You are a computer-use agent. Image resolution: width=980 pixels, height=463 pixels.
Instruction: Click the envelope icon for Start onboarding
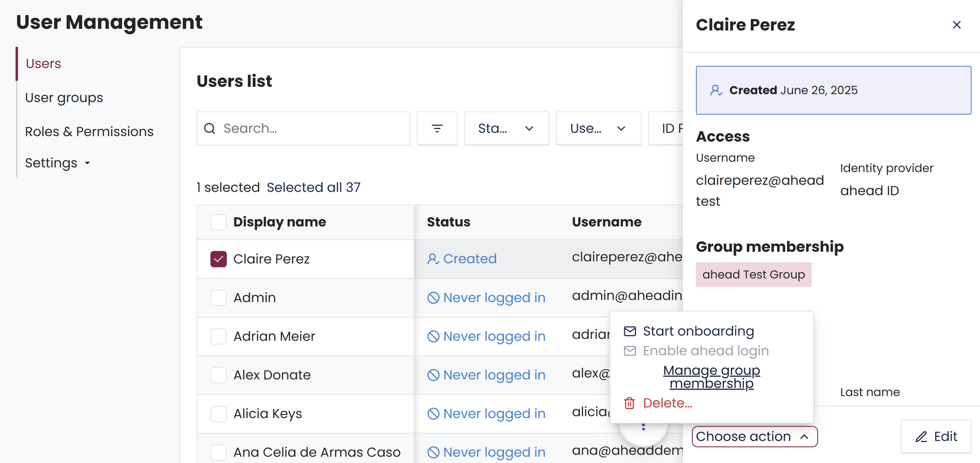coord(630,331)
